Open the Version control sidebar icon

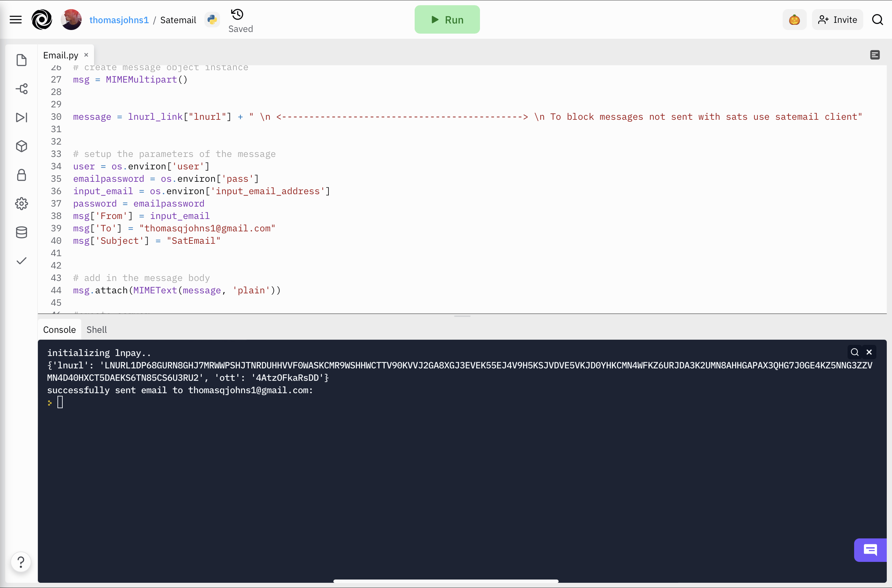(x=22, y=89)
